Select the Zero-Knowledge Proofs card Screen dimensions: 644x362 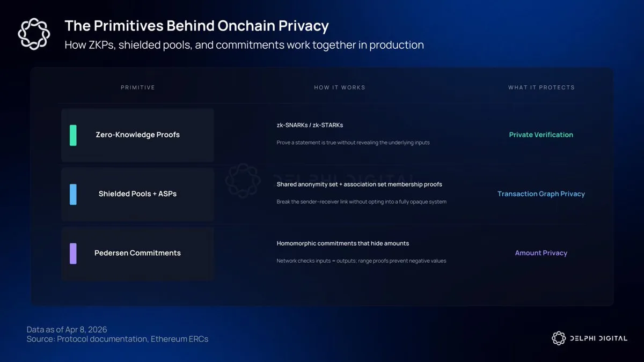tap(137, 135)
